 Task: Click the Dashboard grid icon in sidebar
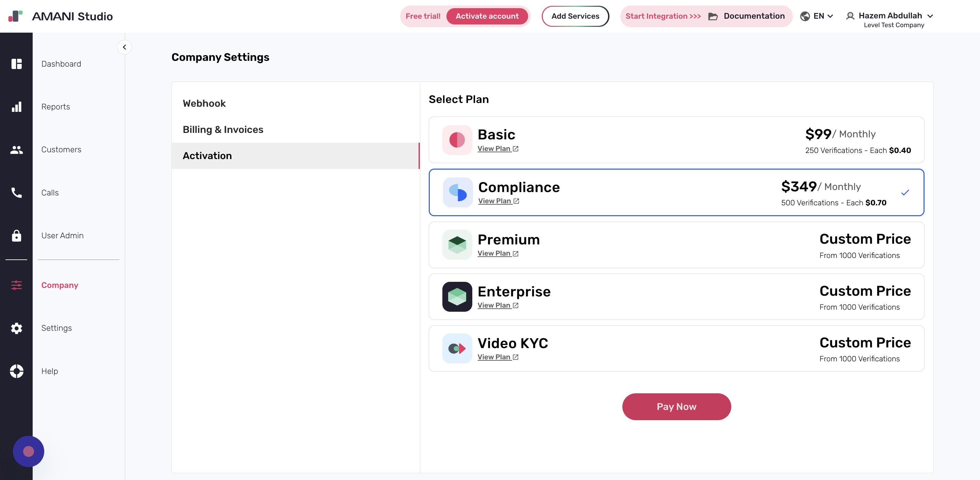(x=16, y=64)
